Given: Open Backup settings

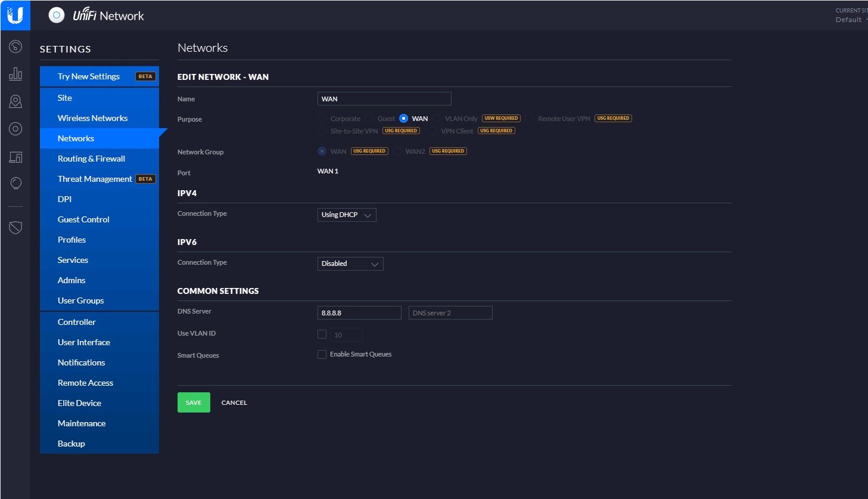Looking at the screenshot, I should click(99, 444).
